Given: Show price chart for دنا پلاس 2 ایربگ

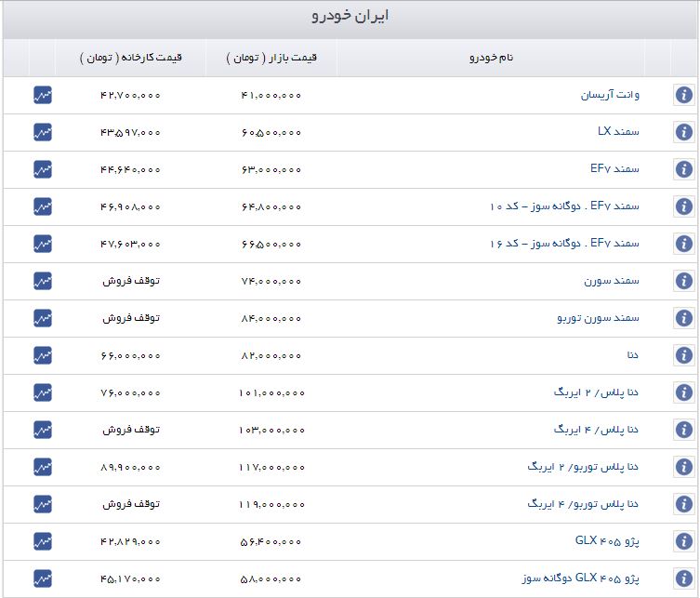Looking at the screenshot, I should (43, 392).
